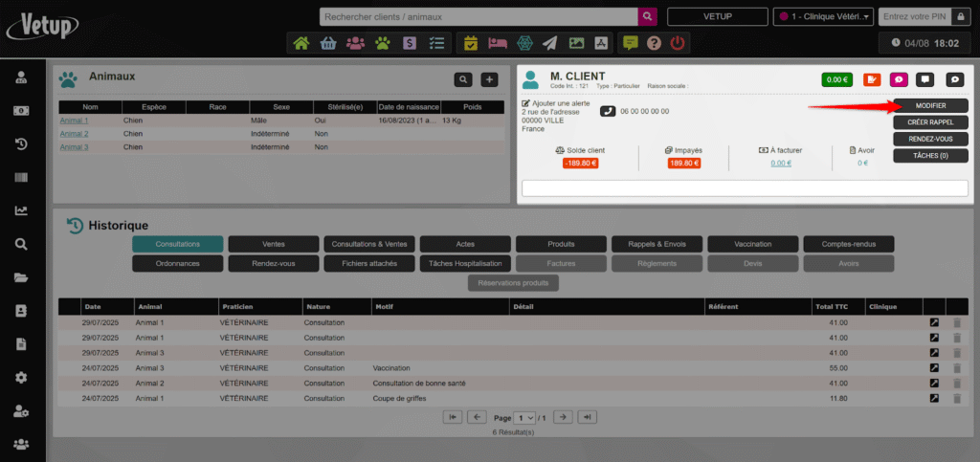Open the statistics chart icon in sidebar
This screenshot has height=462, width=980.
[x=21, y=210]
